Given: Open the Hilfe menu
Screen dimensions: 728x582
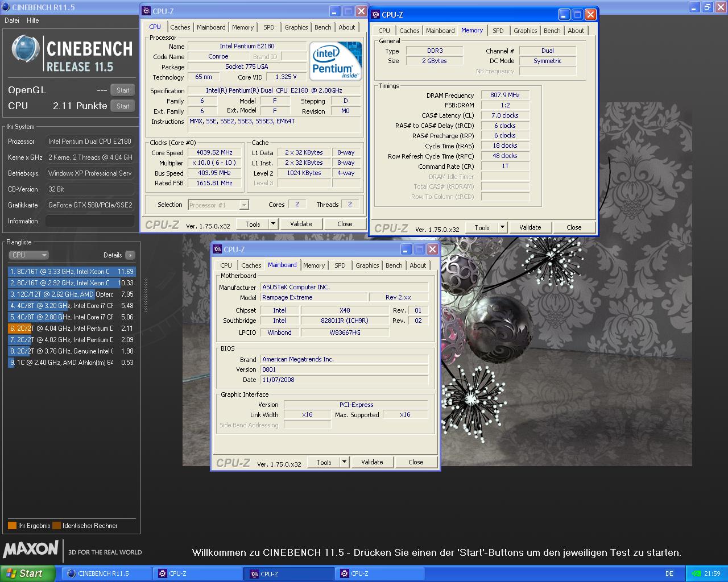Looking at the screenshot, I should click(x=33, y=20).
